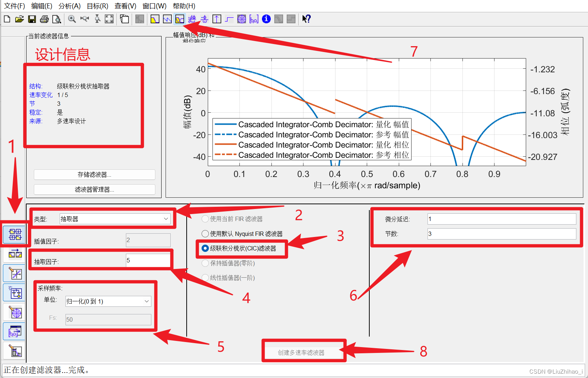Viewport: 588px width, 378px height.
Task: Select the magnitude response analysis icon
Action: [x=155, y=19]
